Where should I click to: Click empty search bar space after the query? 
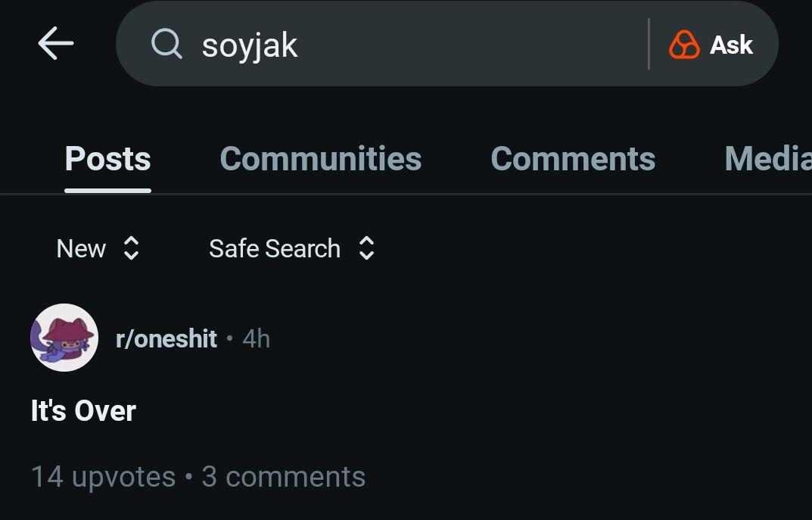pos(469,44)
